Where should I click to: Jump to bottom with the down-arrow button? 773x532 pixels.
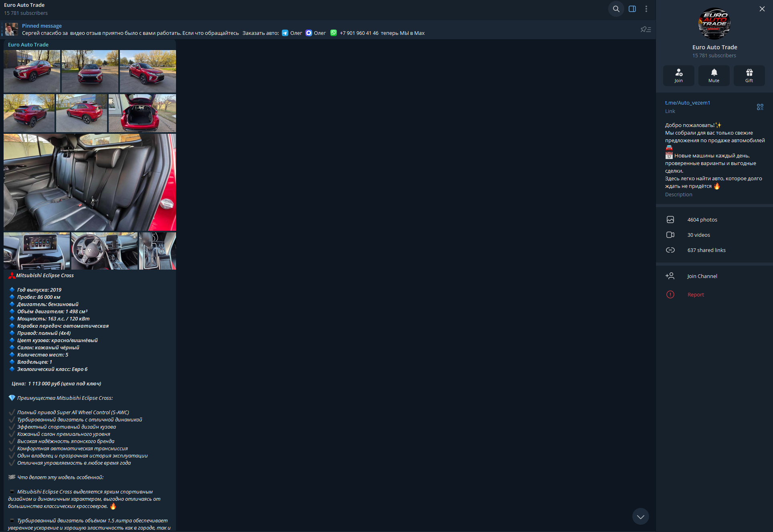641,517
